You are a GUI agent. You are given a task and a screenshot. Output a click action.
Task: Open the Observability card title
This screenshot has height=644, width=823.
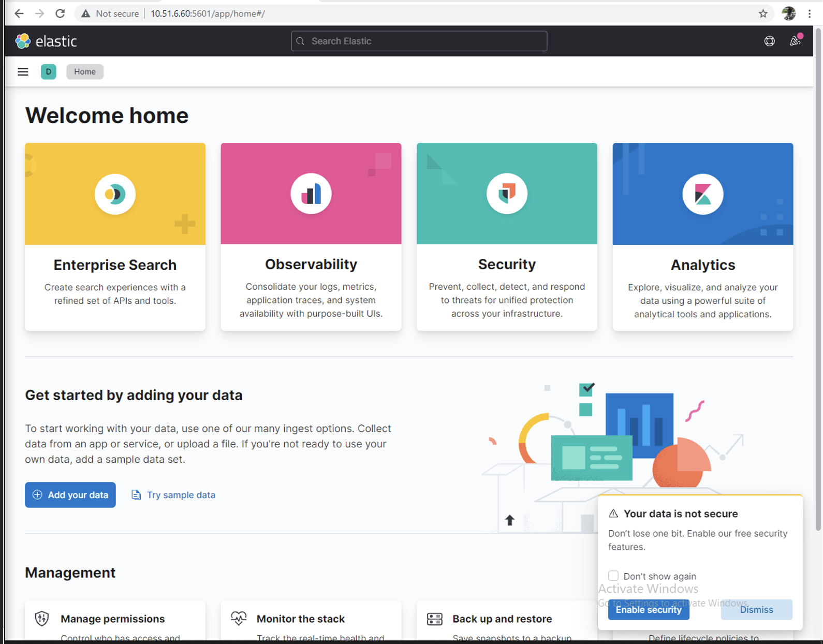[x=311, y=265]
